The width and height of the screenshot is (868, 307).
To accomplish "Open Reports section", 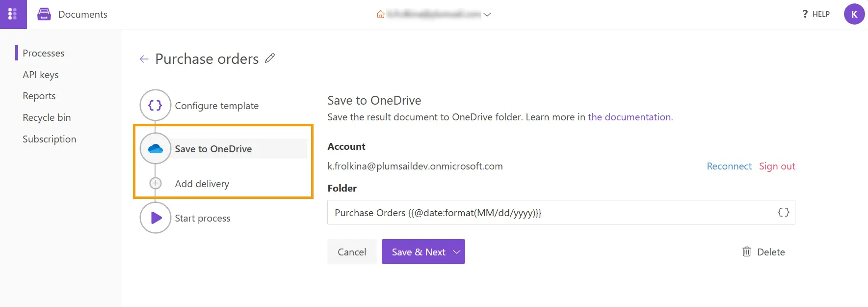I will click(39, 96).
